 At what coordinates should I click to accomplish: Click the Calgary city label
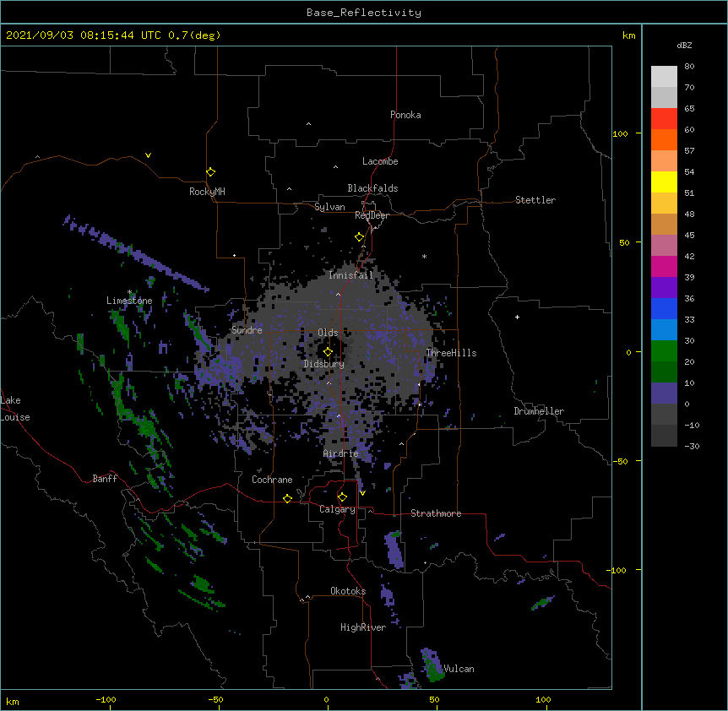[337, 509]
